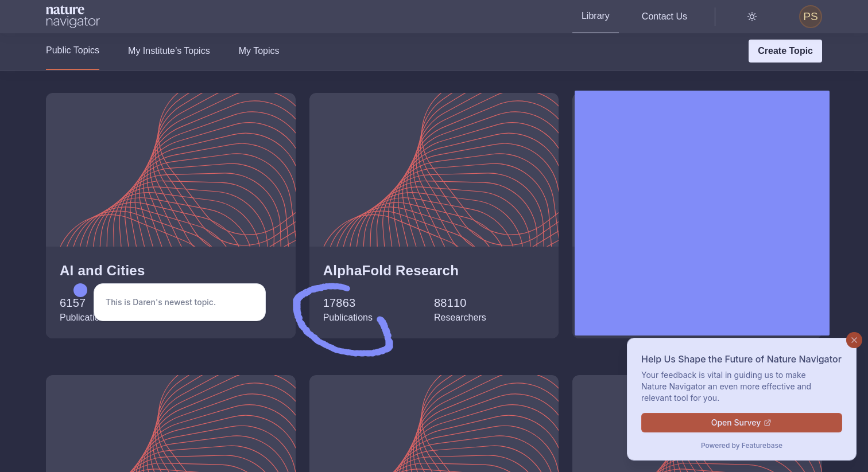The image size is (868, 472).
Task: Follow the Powered by Featurebase link
Action: 741,446
